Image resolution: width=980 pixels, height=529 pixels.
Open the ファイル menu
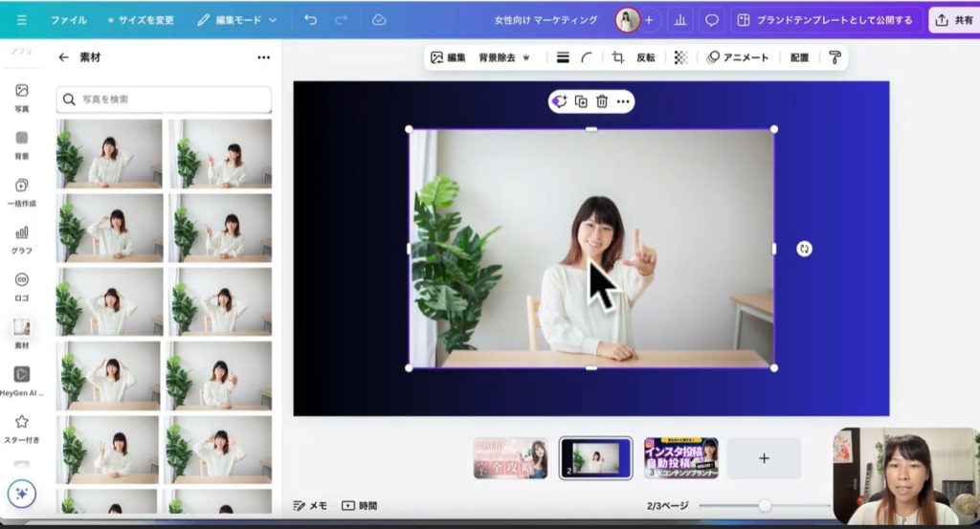click(x=68, y=19)
